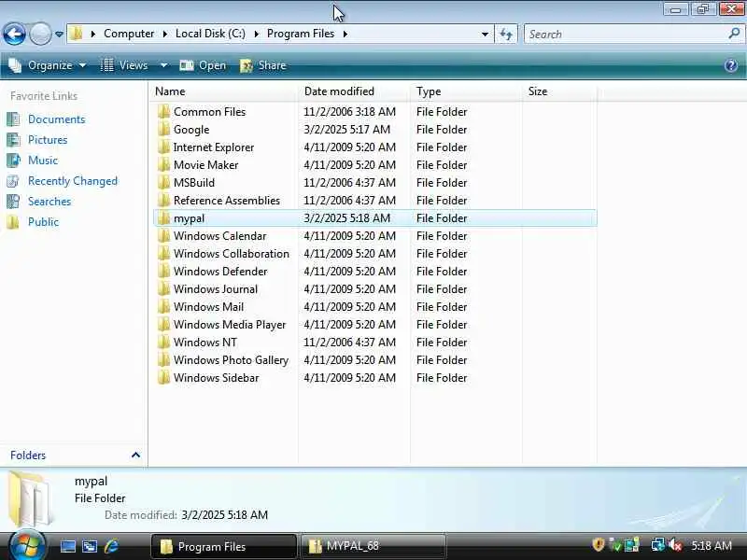Select 'Windows Sidebar' folder name

[x=217, y=378]
